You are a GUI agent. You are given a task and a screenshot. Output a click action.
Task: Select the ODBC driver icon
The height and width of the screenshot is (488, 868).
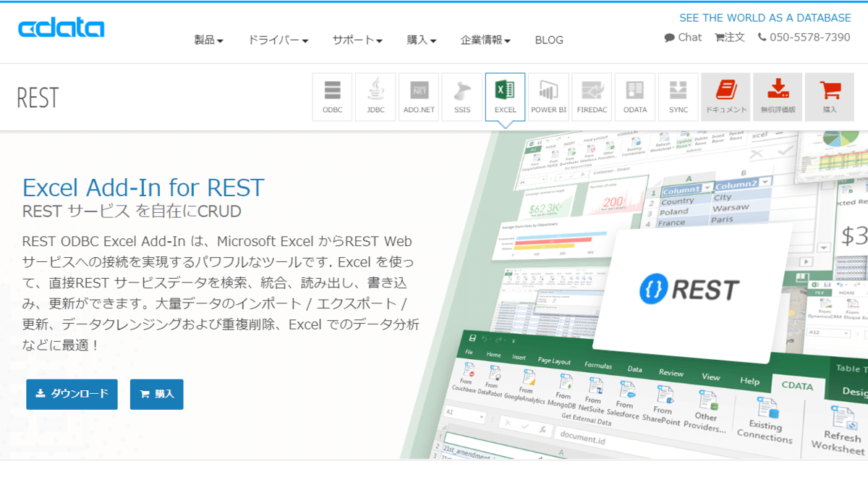333,97
